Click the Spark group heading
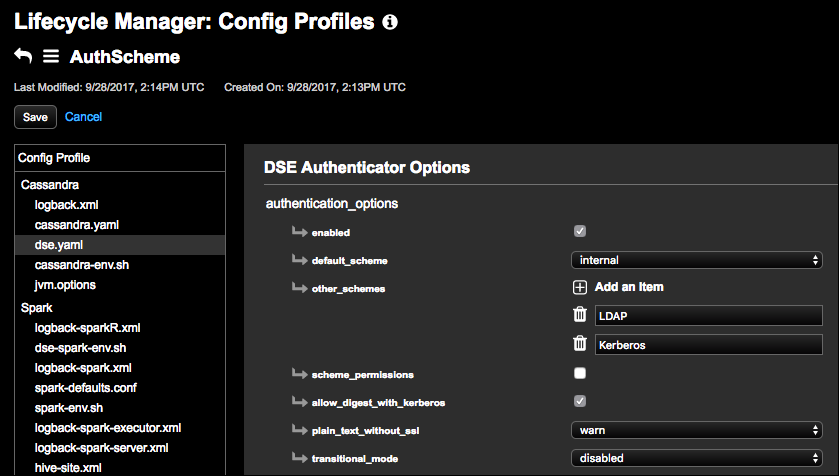839x476 pixels. (x=36, y=308)
